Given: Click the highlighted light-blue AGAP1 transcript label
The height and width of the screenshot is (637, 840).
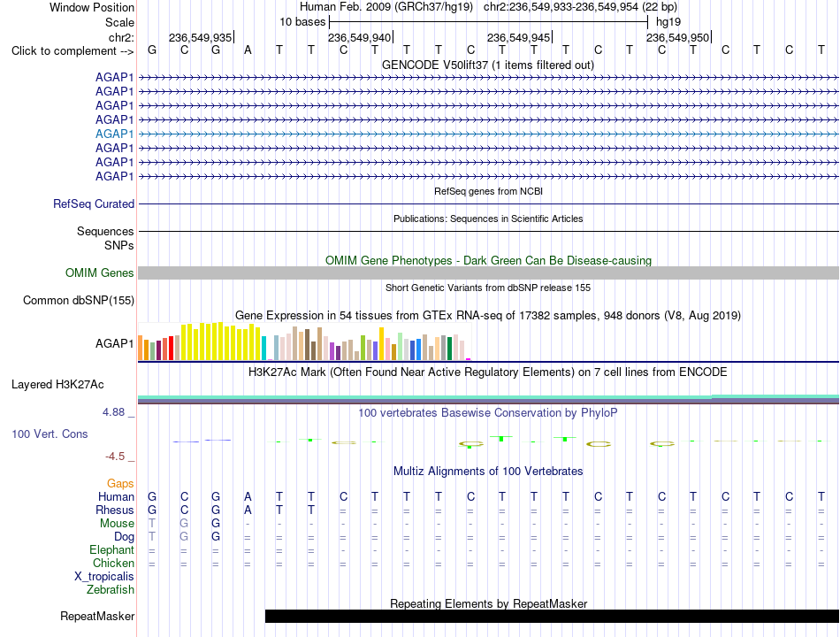Looking at the screenshot, I should [x=114, y=134].
